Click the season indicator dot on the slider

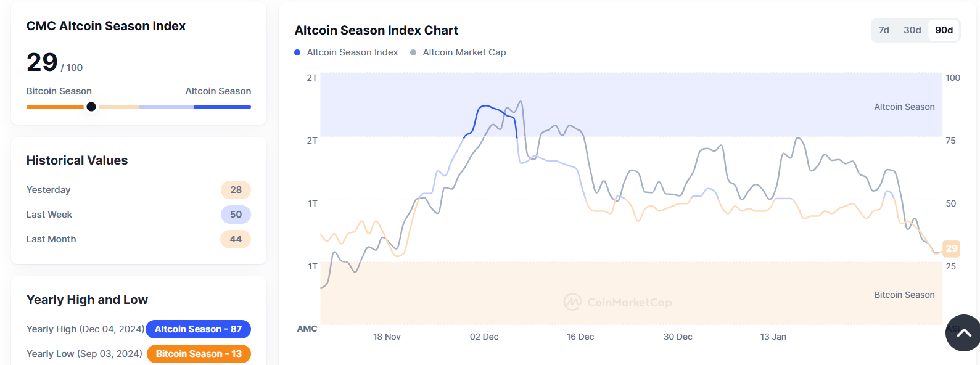(x=91, y=107)
